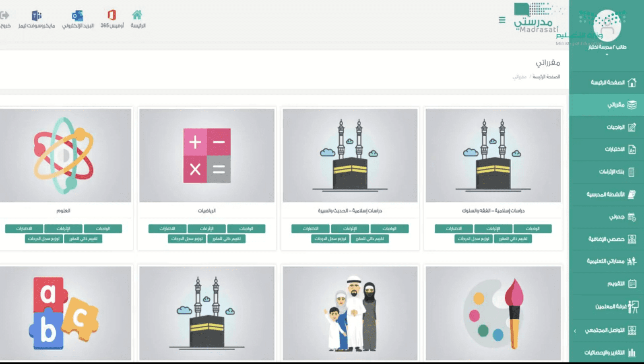Image resolution: width=644 pixels, height=364 pixels.
Task: Click the الرياضيات course title
Action: (x=206, y=211)
